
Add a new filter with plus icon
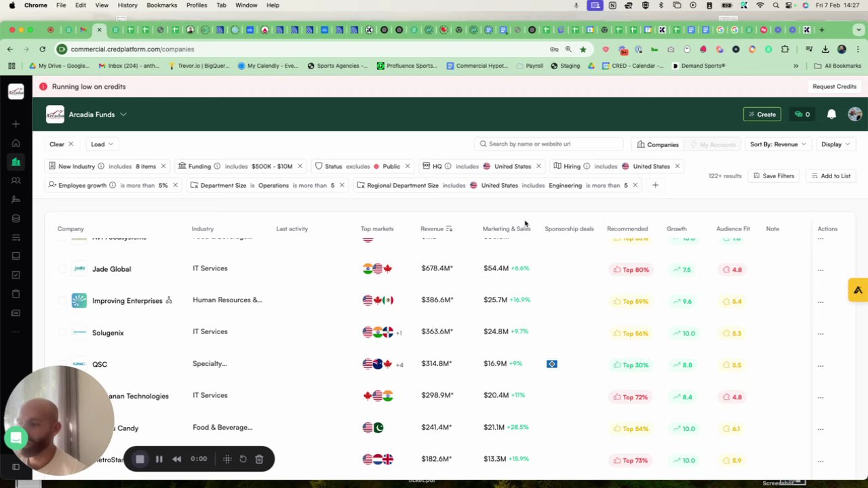pos(655,185)
